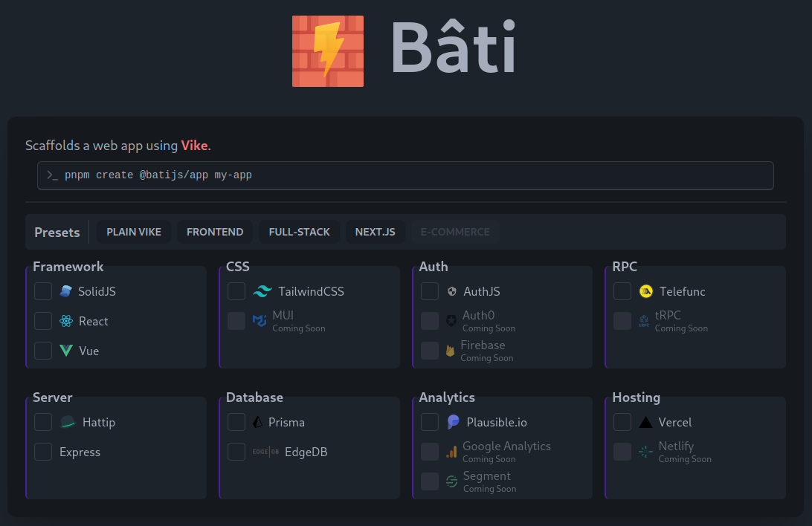812x526 pixels.
Task: Click the Database section heading
Action: (255, 397)
